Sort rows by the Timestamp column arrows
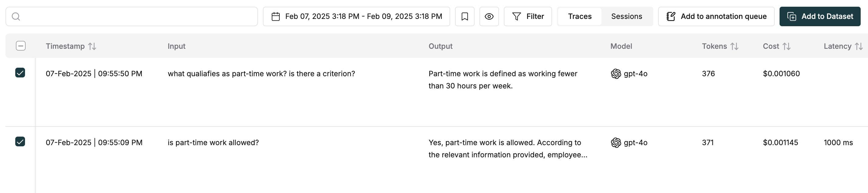The width and height of the screenshot is (868, 193). pyautogui.click(x=93, y=46)
